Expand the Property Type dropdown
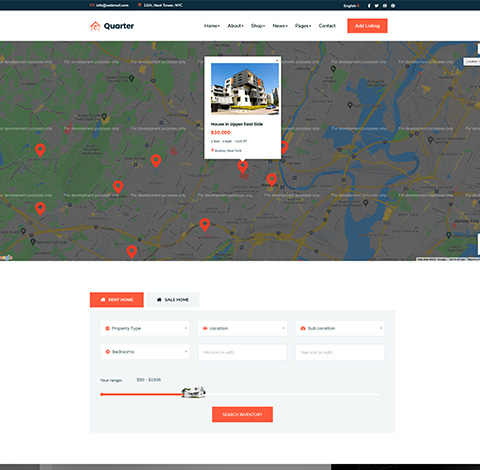The image size is (480, 470). pyautogui.click(x=145, y=328)
